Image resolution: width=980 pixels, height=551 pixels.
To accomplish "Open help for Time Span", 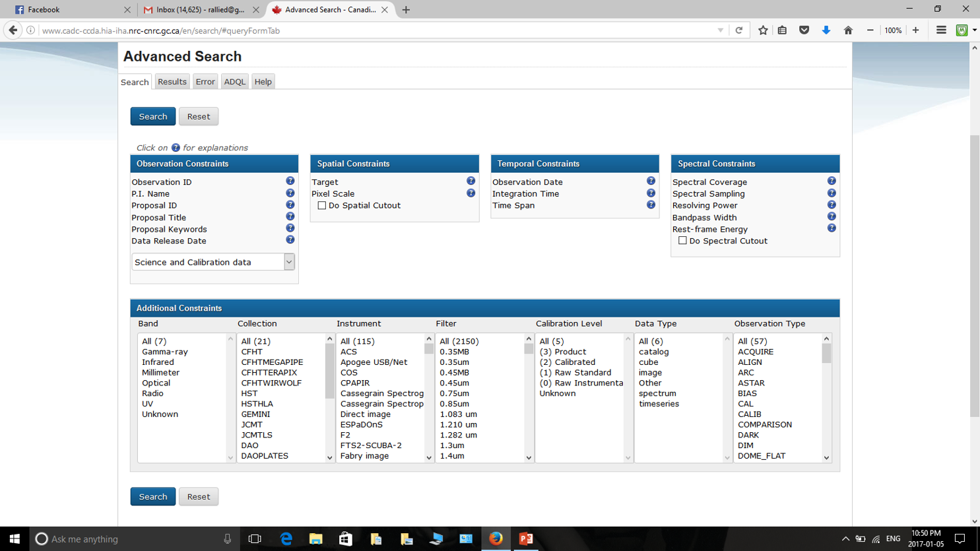I will [651, 205].
